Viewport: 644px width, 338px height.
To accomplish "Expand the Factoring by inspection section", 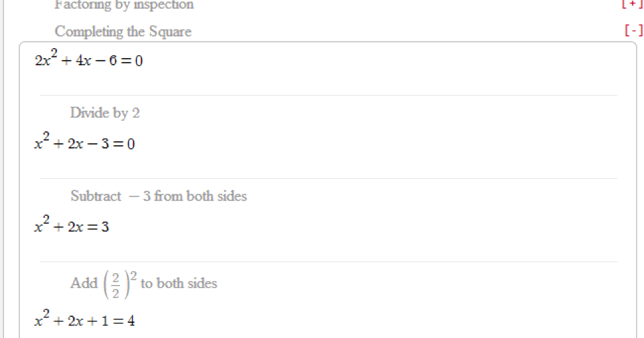I will (x=633, y=4).
